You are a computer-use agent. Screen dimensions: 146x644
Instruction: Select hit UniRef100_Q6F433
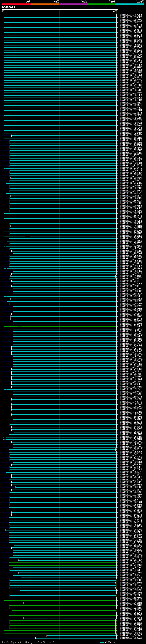[x=131, y=374]
